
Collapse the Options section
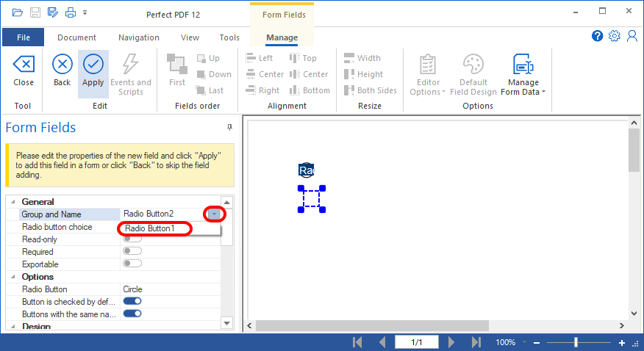[13, 276]
